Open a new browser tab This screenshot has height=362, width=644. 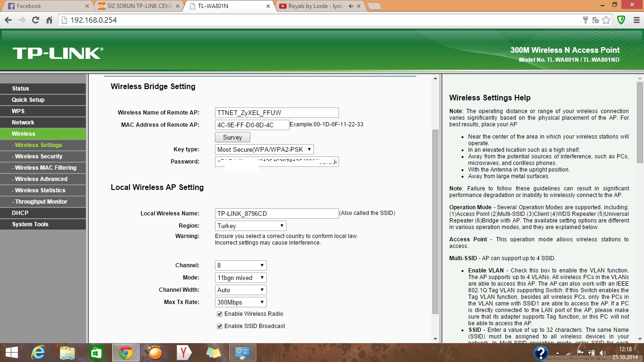tap(374, 6)
